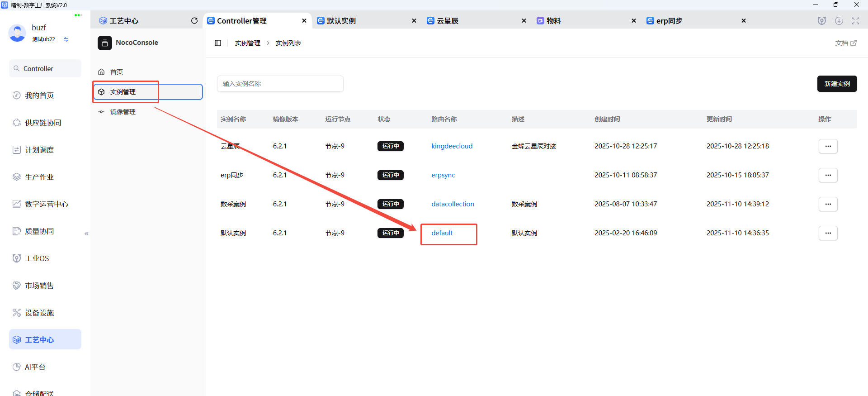Click 实例管理 in the breadcrumb

(x=248, y=43)
